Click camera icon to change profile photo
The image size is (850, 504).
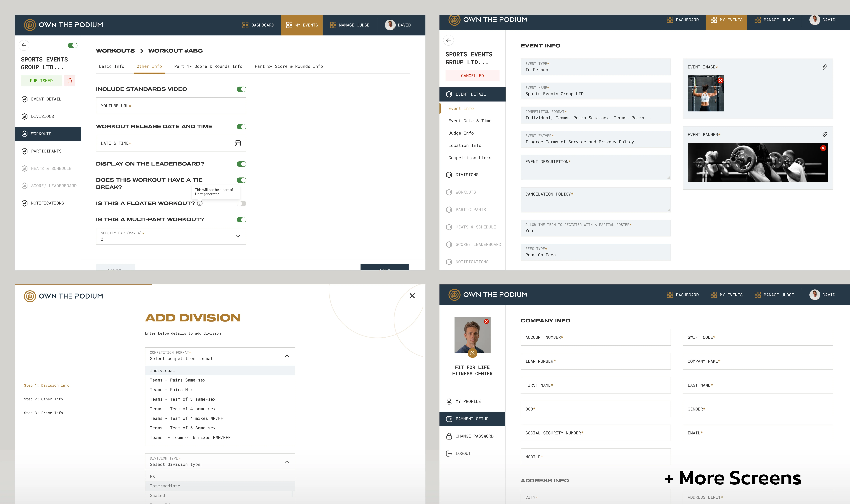point(472,353)
